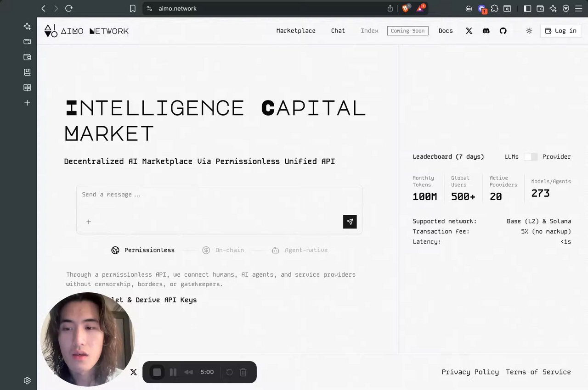
Task: Open the robot extension icon in toolbar
Action: click(469, 8)
